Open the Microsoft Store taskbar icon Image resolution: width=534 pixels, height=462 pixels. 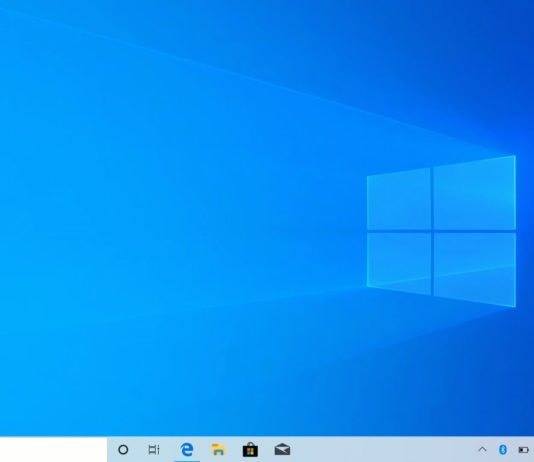coord(250,449)
